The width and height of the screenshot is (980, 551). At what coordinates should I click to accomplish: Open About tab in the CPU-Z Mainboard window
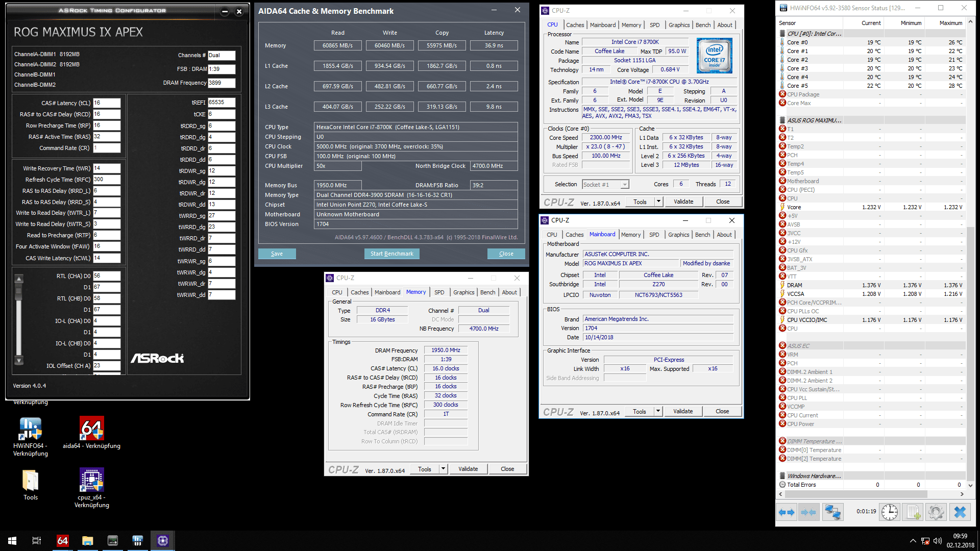(x=724, y=235)
